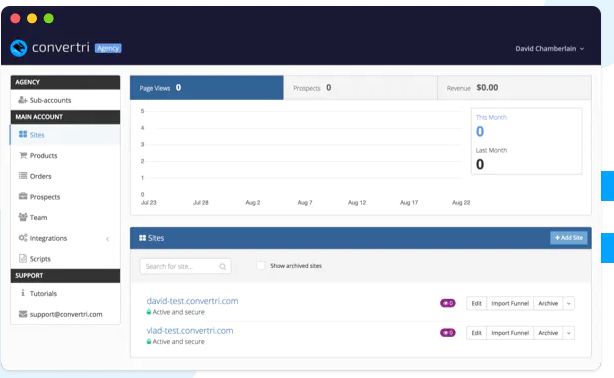Click the lock icon under david-test.convertri.com

coord(149,312)
